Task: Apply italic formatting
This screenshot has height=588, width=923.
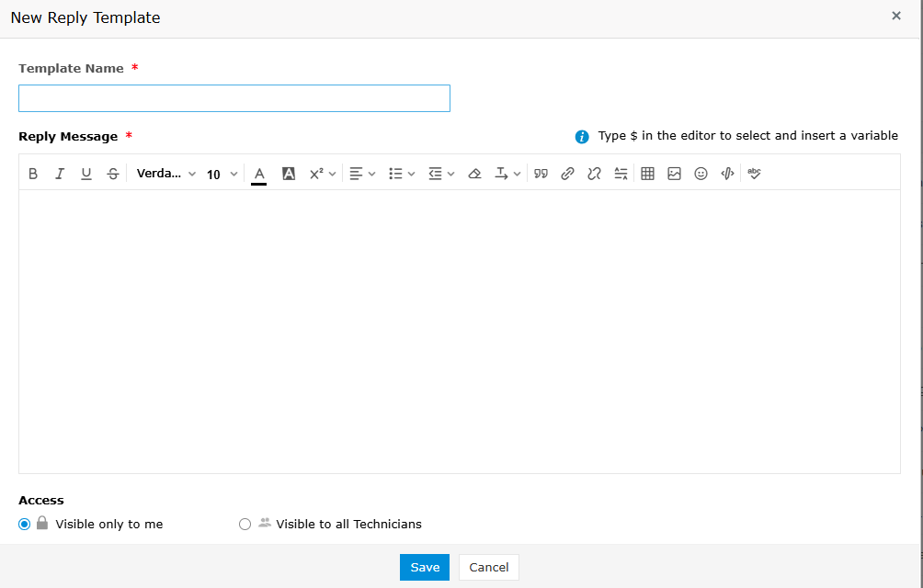Action: click(60, 174)
